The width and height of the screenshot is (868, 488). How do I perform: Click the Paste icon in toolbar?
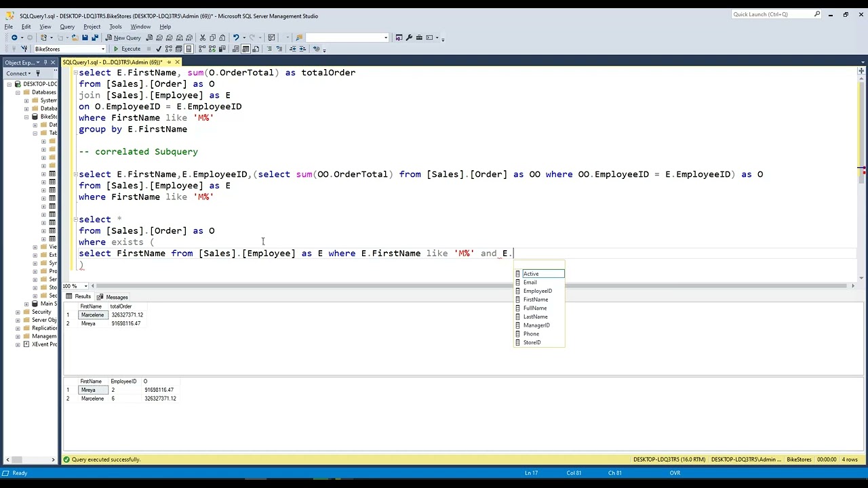(x=222, y=38)
